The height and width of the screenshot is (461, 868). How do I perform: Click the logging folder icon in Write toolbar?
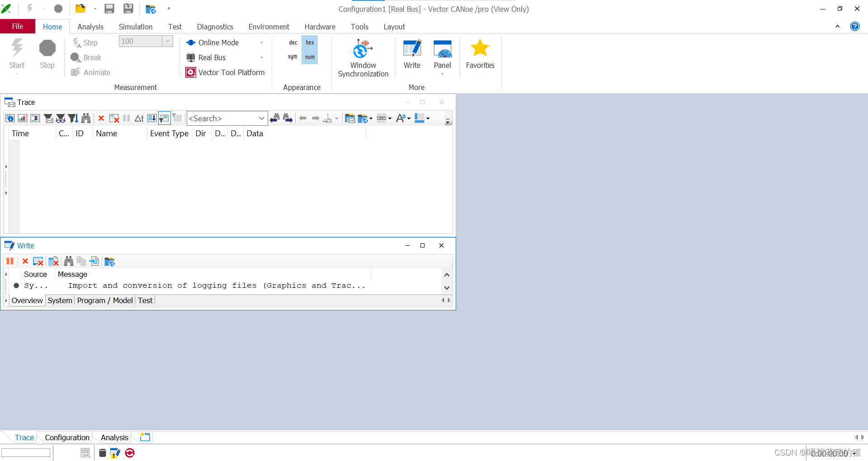point(109,261)
